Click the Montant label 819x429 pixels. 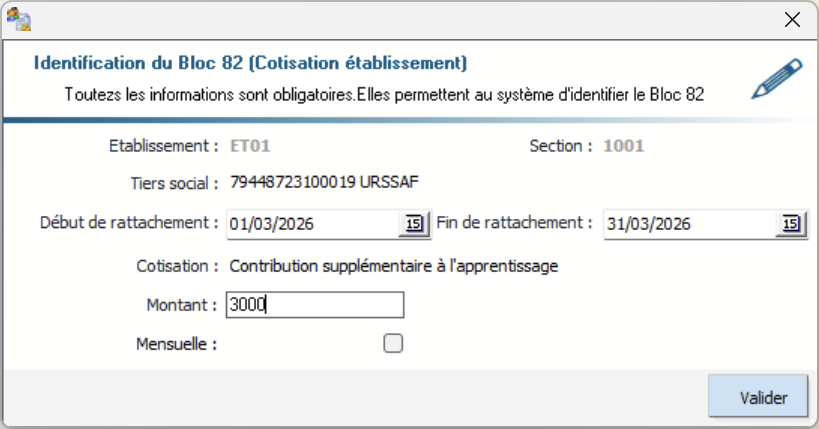tap(180, 304)
